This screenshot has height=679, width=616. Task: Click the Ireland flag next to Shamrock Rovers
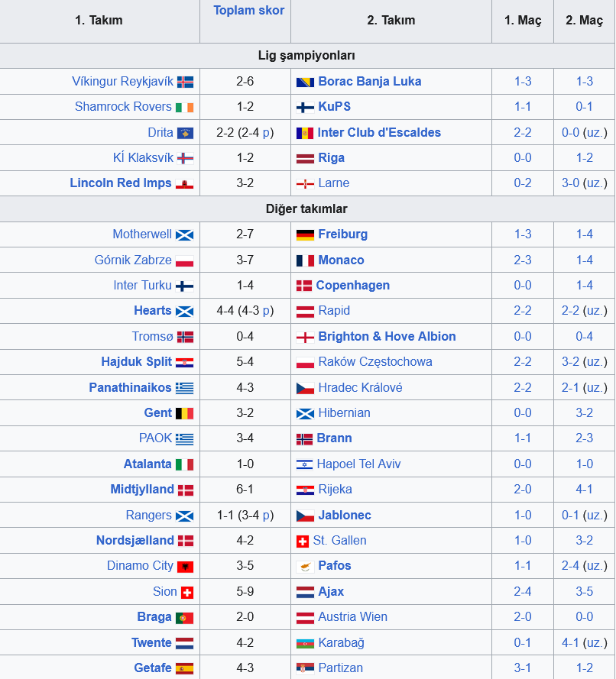[x=184, y=107]
